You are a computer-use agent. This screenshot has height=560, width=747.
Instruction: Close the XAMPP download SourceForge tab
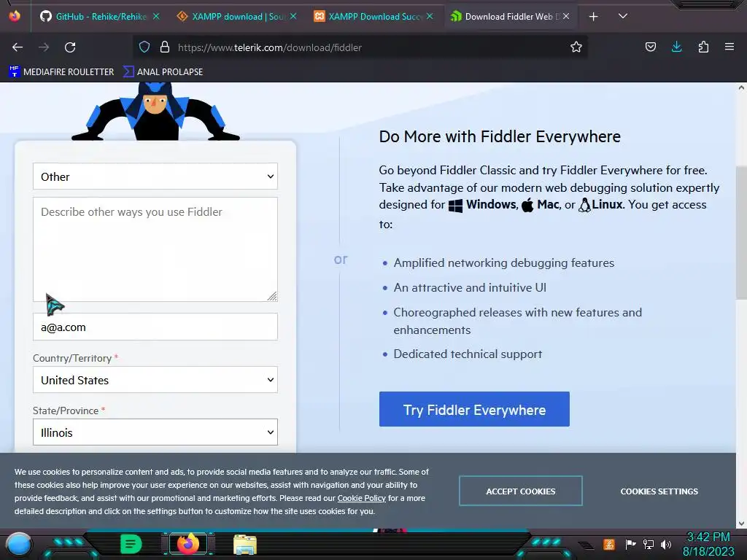coord(293,17)
